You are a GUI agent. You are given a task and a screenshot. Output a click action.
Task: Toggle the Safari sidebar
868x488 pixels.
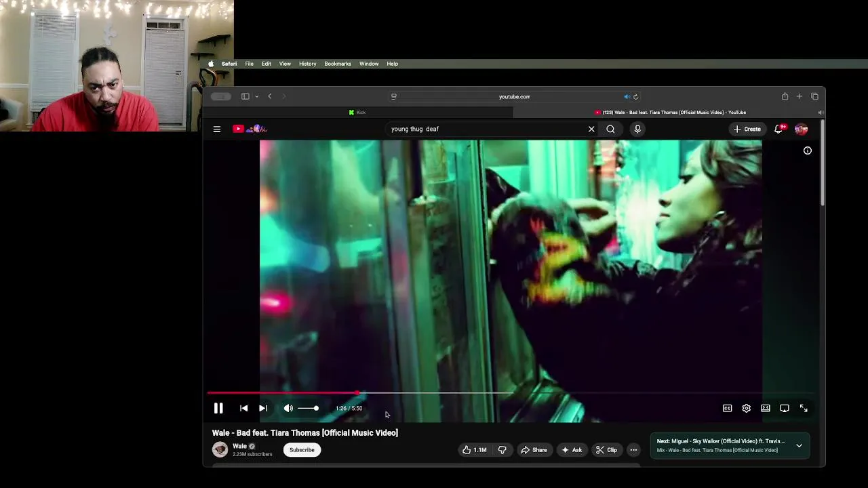point(245,96)
